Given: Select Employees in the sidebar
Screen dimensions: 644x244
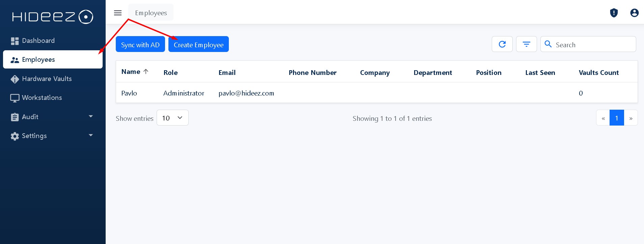Looking at the screenshot, I should pyautogui.click(x=53, y=59).
